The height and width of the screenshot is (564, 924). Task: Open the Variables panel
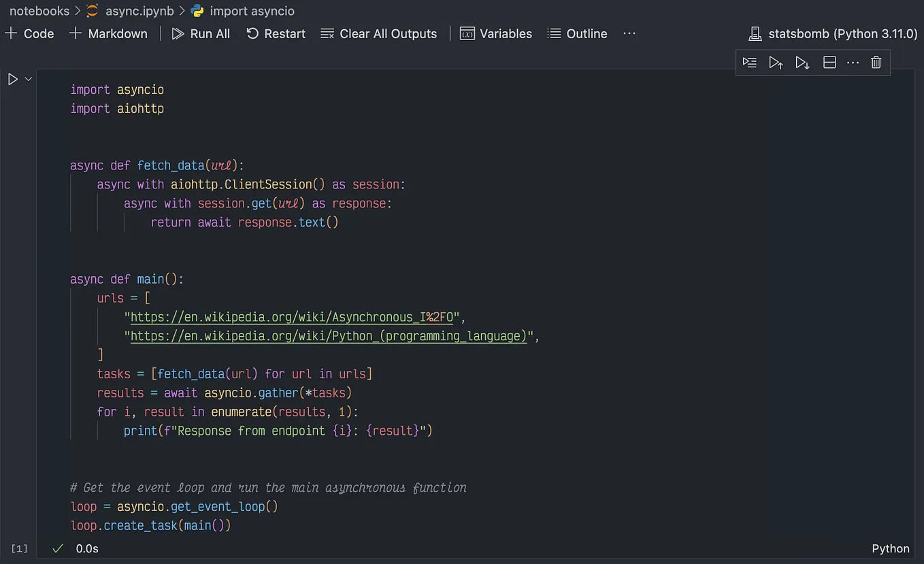point(496,33)
